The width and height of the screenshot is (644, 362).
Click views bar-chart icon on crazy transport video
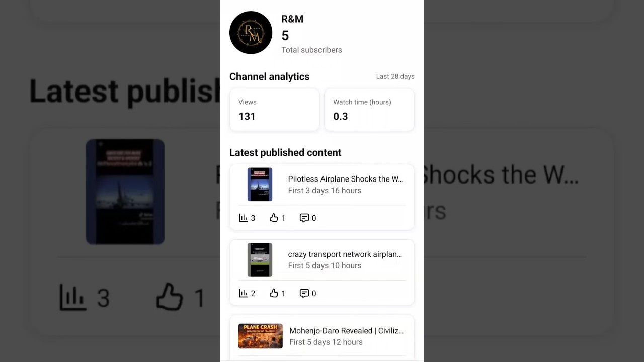click(x=243, y=293)
